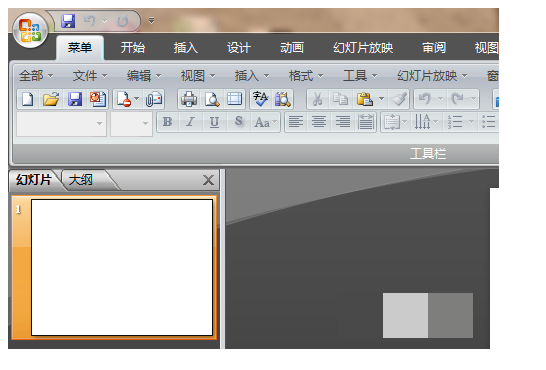Viewport: 546px width, 370px height.
Task: Click the Cut scissors icon
Action: (x=317, y=99)
